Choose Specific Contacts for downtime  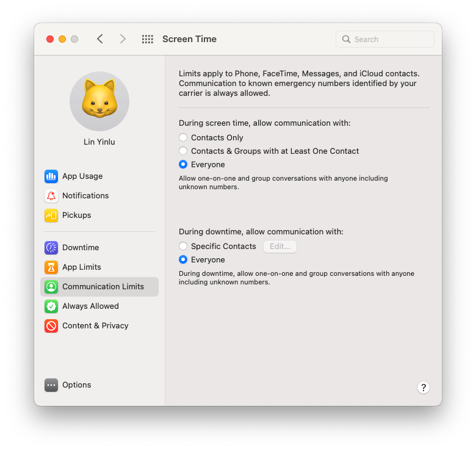pyautogui.click(x=183, y=247)
